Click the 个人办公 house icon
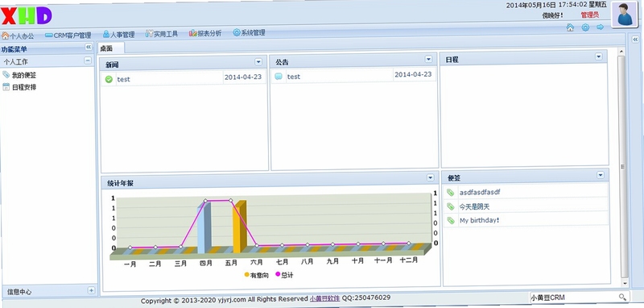This screenshot has width=644, height=308. point(5,35)
